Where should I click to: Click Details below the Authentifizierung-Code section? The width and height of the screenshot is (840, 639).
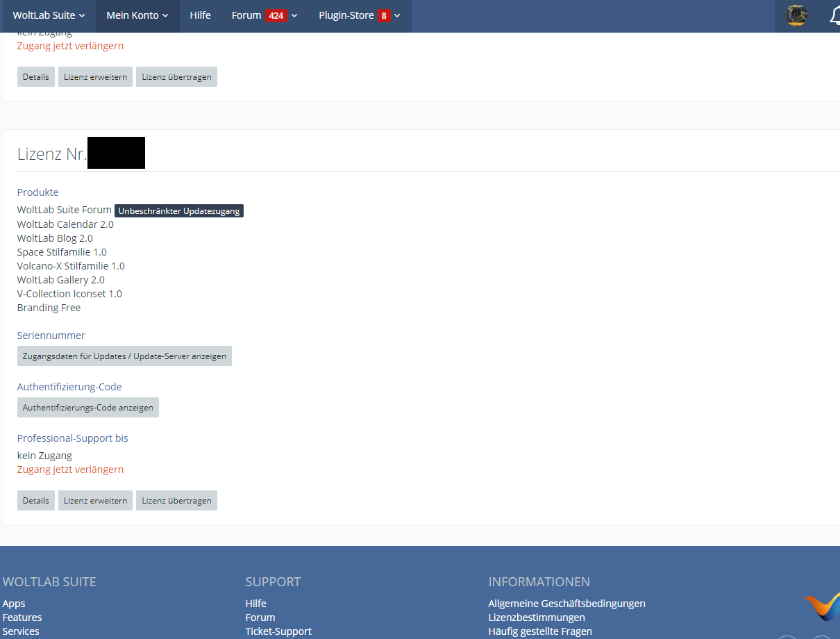pos(35,501)
